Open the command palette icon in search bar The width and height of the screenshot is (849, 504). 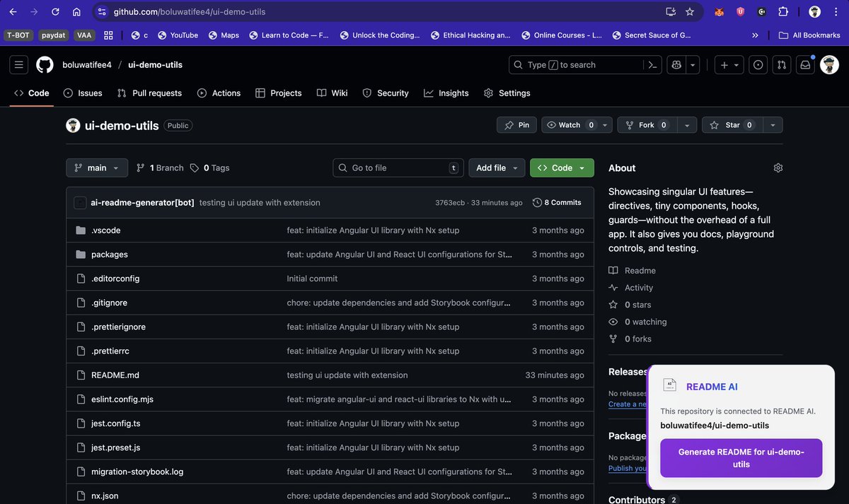point(652,64)
